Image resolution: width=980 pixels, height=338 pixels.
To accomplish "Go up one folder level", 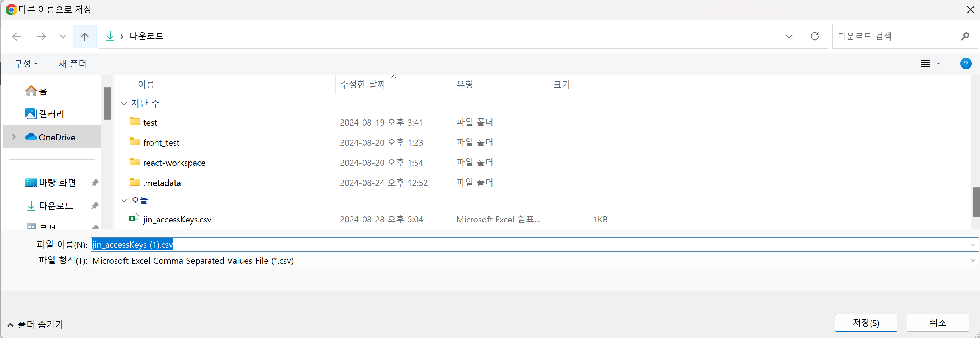I will coord(84,37).
